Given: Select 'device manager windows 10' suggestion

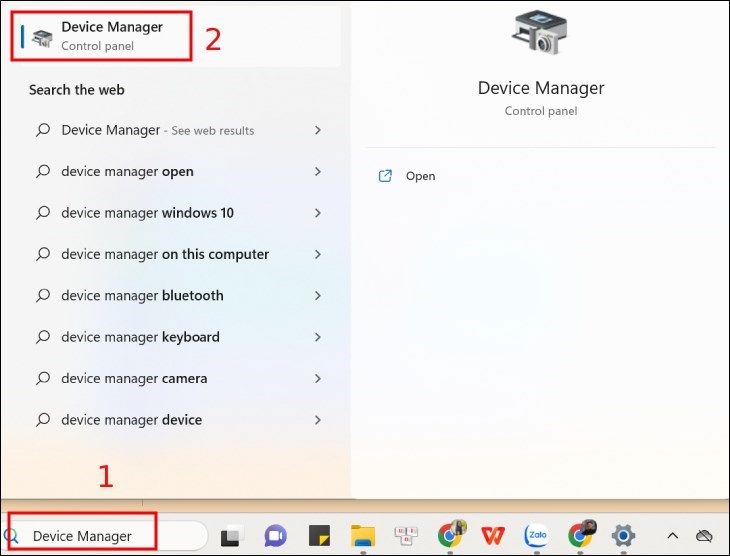Looking at the screenshot, I should tap(179, 213).
